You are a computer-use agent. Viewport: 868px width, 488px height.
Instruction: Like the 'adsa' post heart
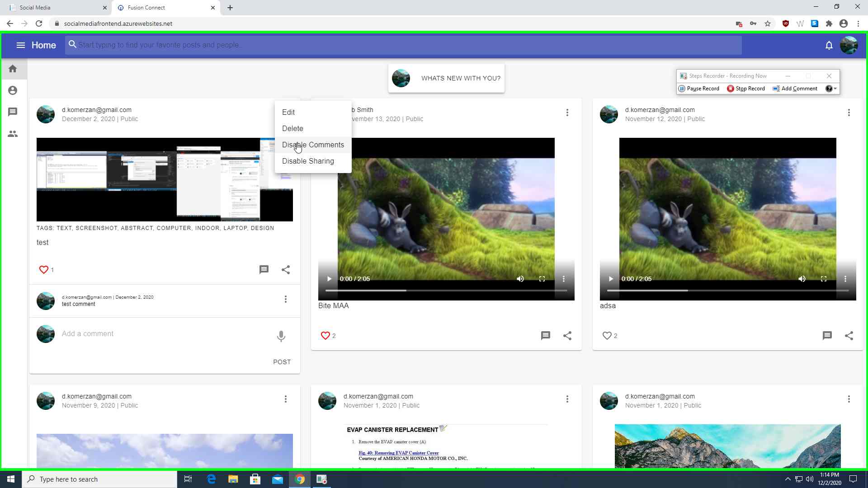click(607, 336)
